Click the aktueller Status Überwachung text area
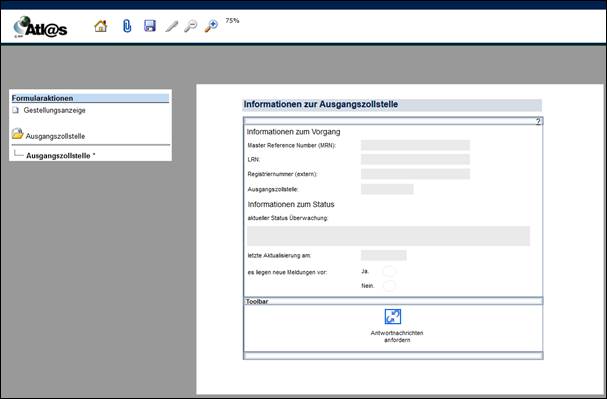The image size is (607, 399). pyautogui.click(x=388, y=236)
